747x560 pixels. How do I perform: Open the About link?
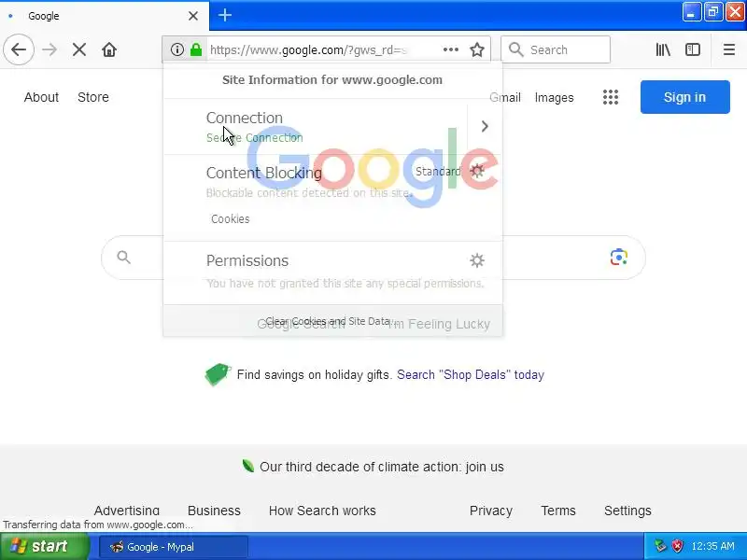pyautogui.click(x=41, y=97)
